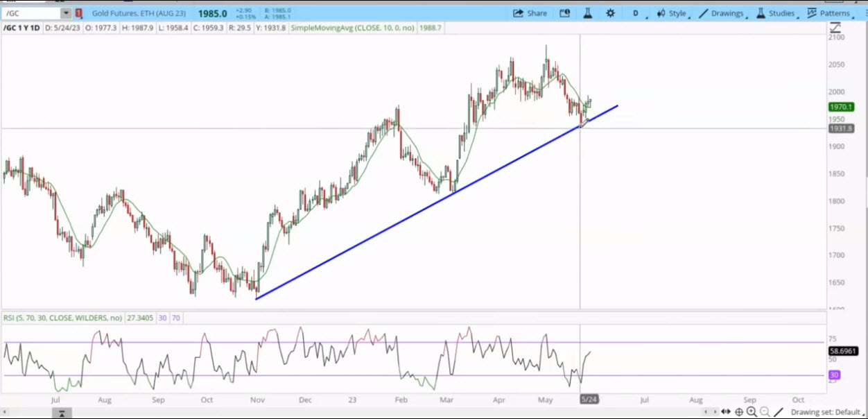Image resolution: width=868 pixels, height=419 pixels.
Task: Open the Drawing set: Default dropdown
Action: click(x=827, y=412)
